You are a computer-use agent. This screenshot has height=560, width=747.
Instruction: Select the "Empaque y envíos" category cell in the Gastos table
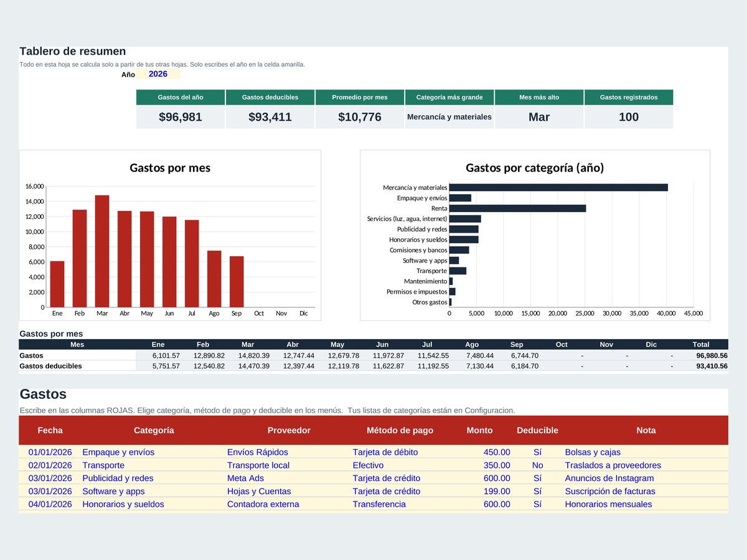click(154, 452)
